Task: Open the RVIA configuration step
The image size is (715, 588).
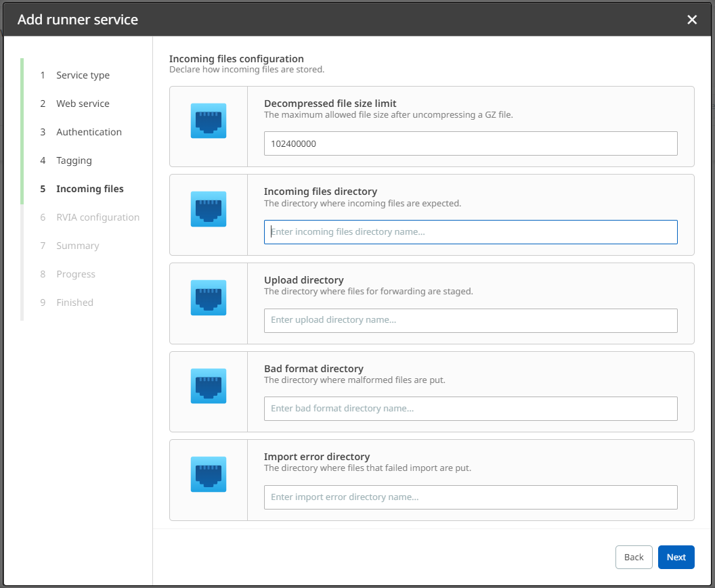Action: pos(89,217)
